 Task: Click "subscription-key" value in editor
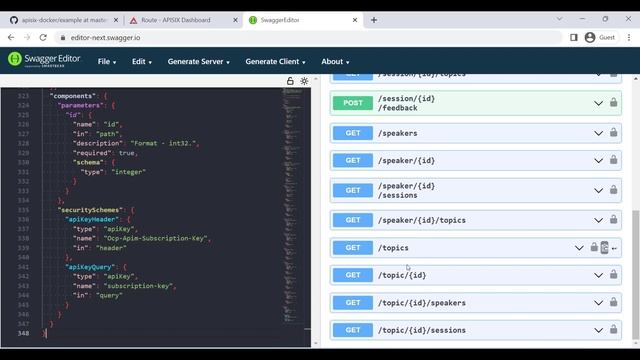coord(138,286)
